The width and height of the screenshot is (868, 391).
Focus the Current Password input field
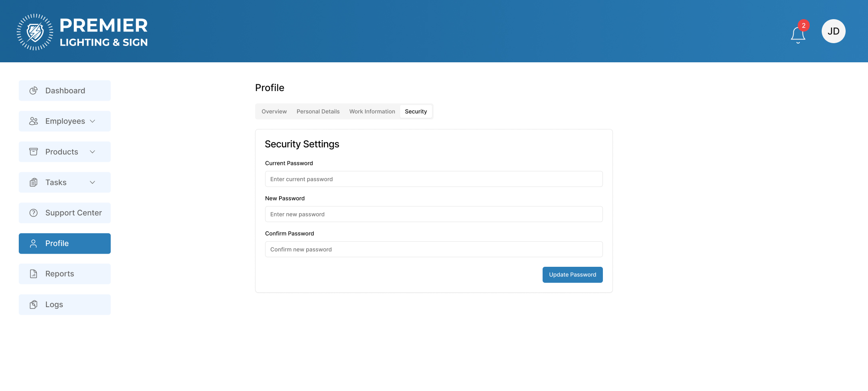point(434,179)
